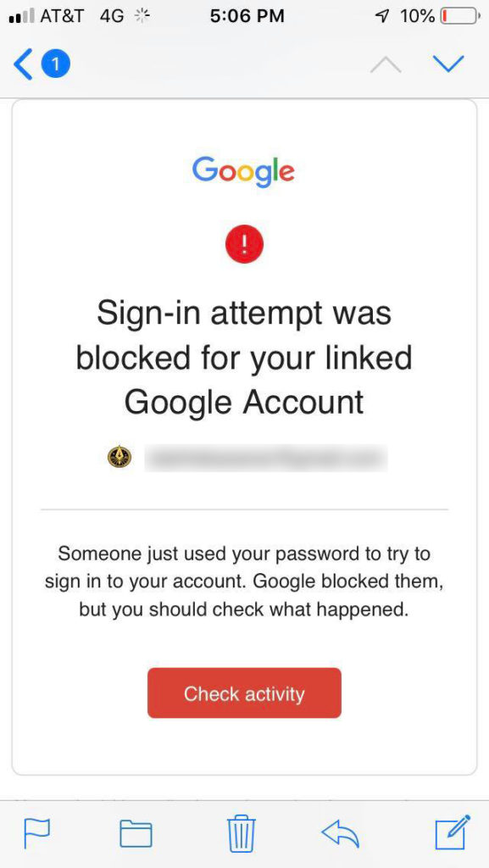Open reply options with the reply arrow
The width and height of the screenshot is (489, 868).
click(340, 832)
